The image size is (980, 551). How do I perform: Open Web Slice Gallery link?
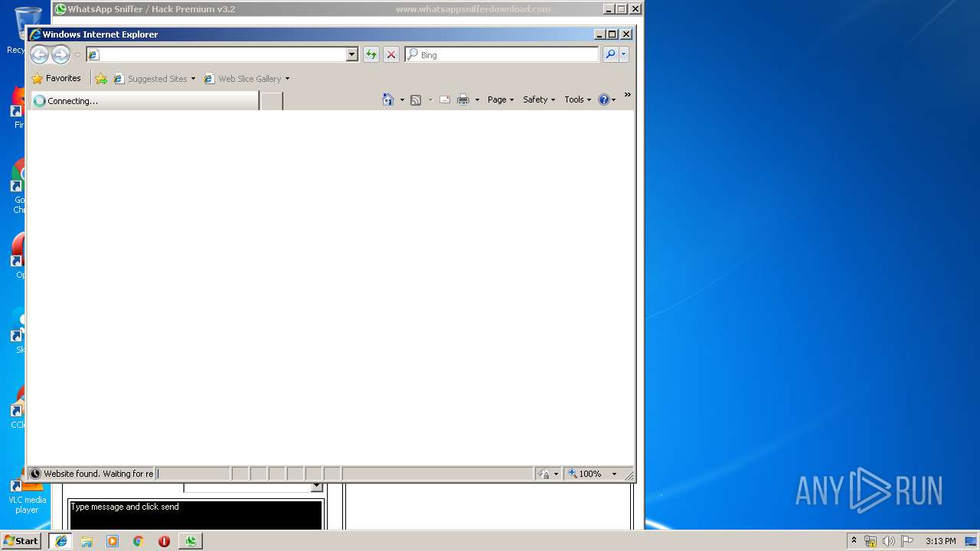(x=243, y=78)
